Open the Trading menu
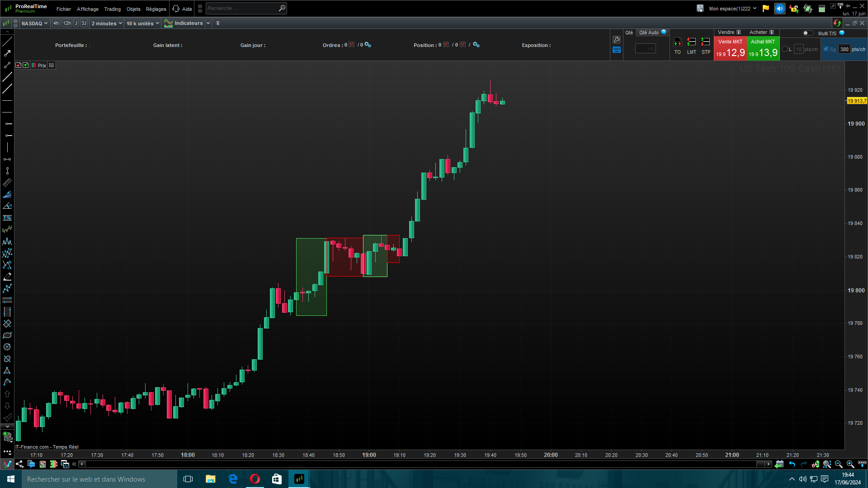 point(112,9)
